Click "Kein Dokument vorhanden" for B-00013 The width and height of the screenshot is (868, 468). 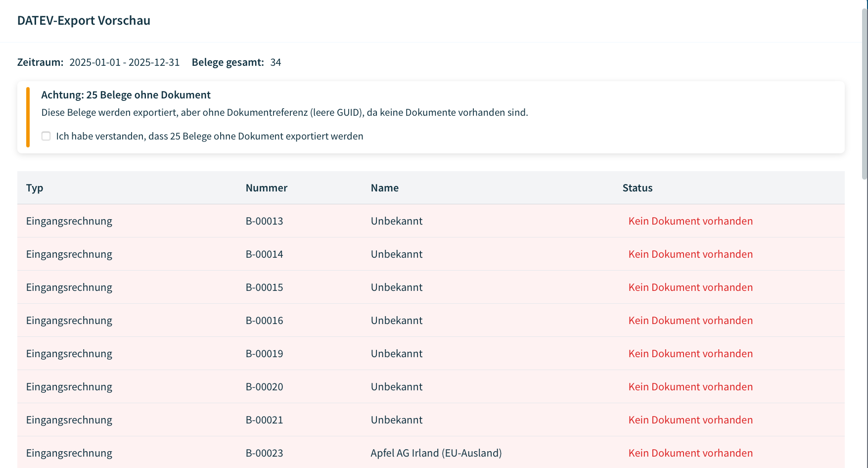(690, 221)
